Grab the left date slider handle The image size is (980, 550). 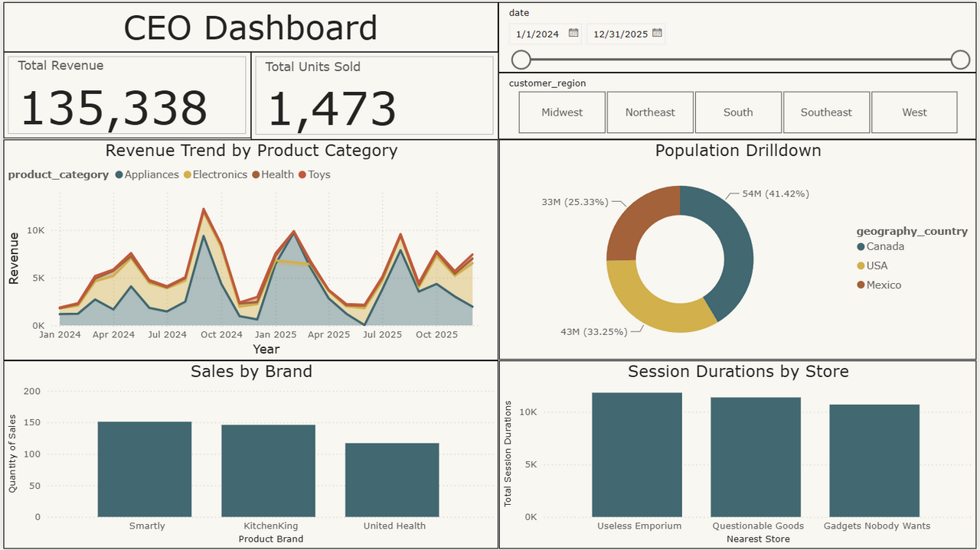[521, 60]
